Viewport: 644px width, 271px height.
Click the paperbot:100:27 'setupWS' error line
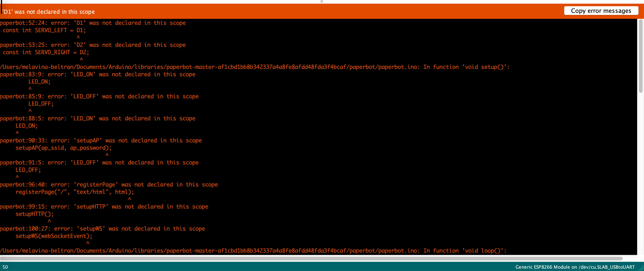[102, 229]
